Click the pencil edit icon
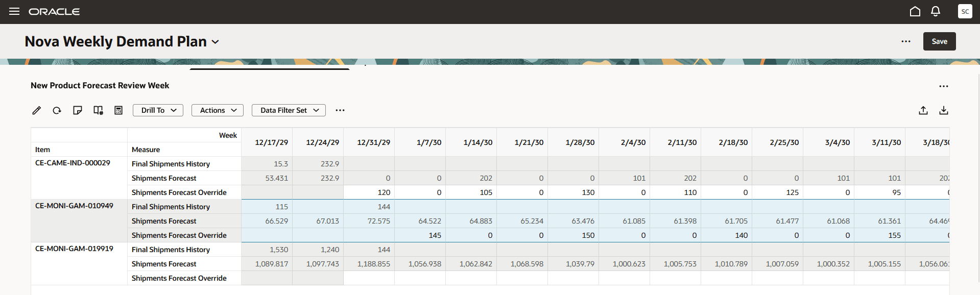 pos(37,110)
